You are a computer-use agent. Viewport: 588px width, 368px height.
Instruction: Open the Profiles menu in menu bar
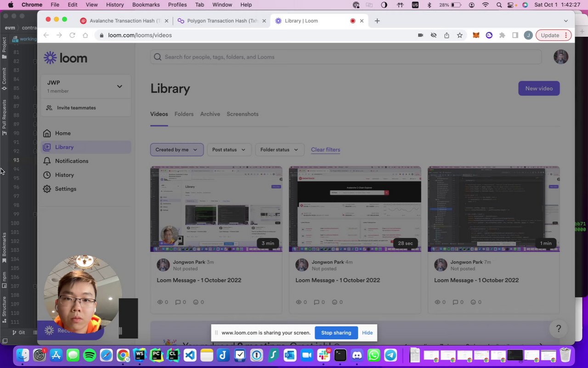tap(177, 5)
